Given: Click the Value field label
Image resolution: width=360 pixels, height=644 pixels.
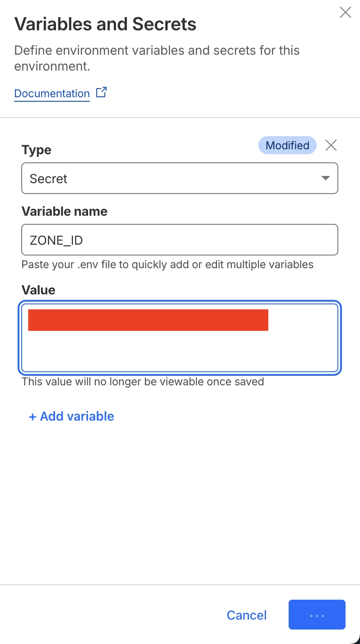Looking at the screenshot, I should (38, 290).
